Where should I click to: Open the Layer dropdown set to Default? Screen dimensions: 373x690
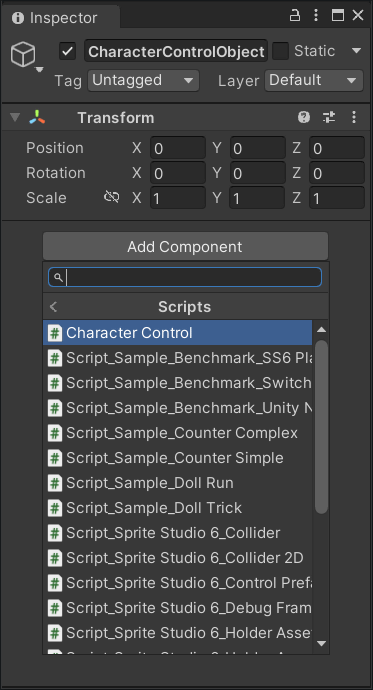(314, 81)
